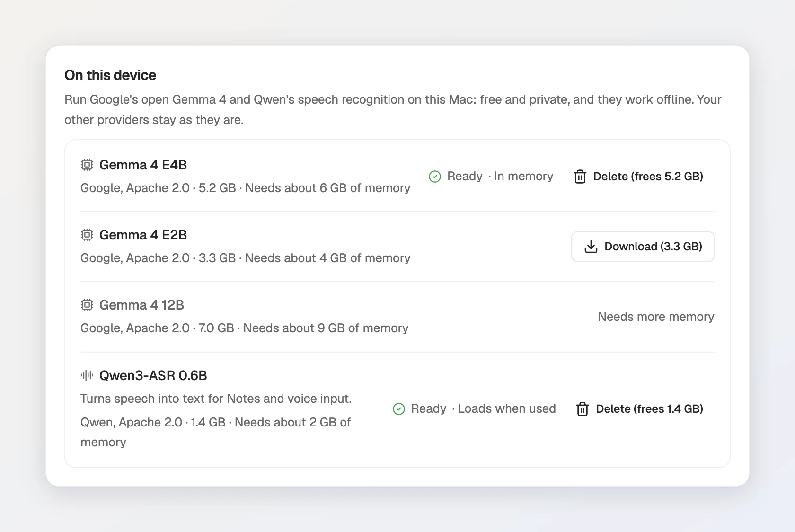The width and height of the screenshot is (795, 532).
Task: Select the Qwen3-ASR 0.6B model name
Action: (x=153, y=375)
